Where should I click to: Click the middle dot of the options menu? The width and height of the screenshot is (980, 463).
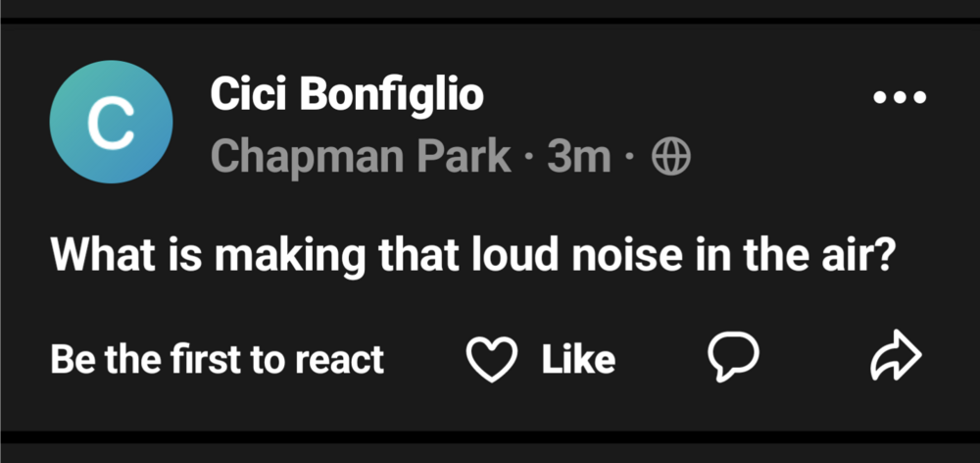click(x=900, y=97)
